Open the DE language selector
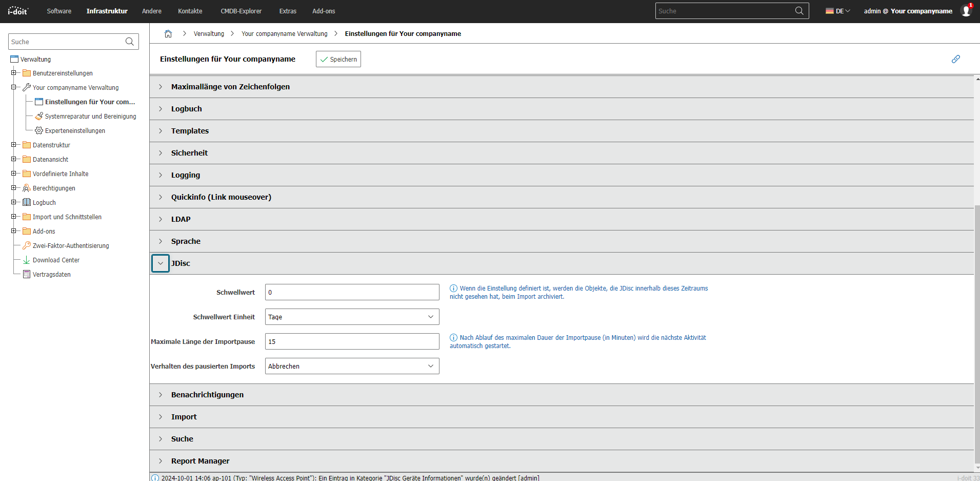 tap(838, 11)
